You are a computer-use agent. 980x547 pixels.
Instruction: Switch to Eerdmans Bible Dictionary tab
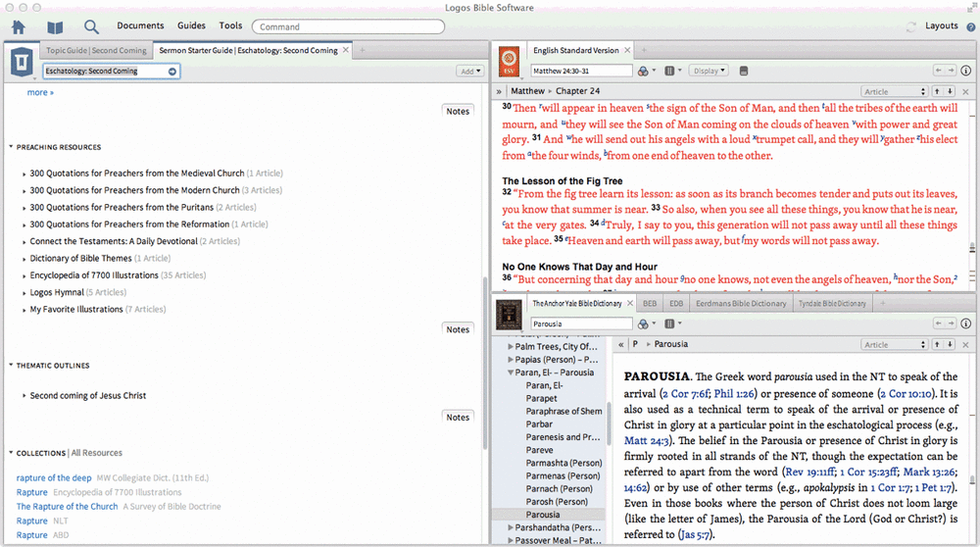pyautogui.click(x=741, y=303)
